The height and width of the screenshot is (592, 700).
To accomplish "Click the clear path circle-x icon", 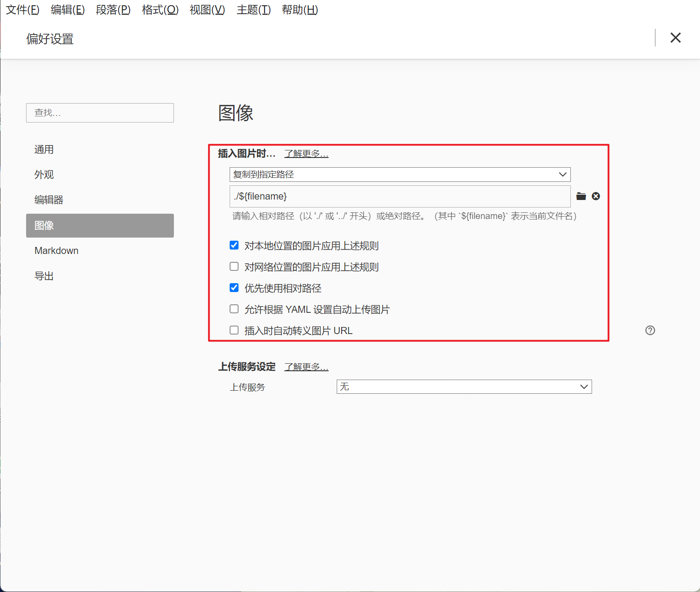I will pyautogui.click(x=596, y=196).
